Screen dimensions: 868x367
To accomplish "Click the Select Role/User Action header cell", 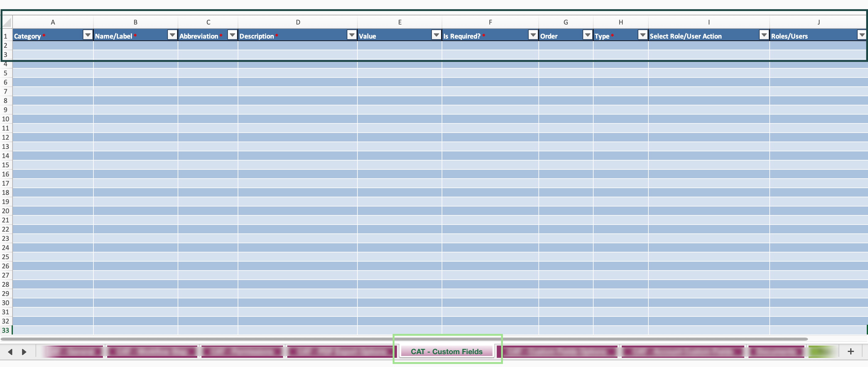I will pyautogui.click(x=709, y=36).
